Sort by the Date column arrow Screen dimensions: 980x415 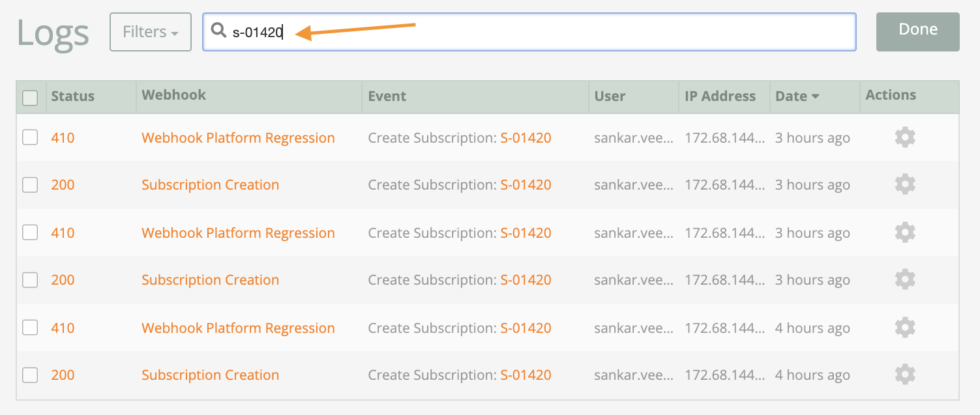pyautogui.click(x=815, y=96)
